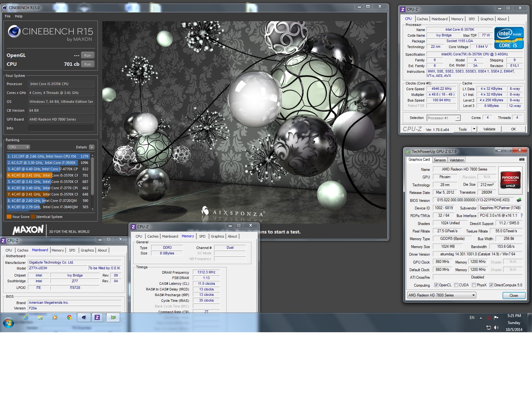Open the CPU ranking type dropdown

point(19,147)
